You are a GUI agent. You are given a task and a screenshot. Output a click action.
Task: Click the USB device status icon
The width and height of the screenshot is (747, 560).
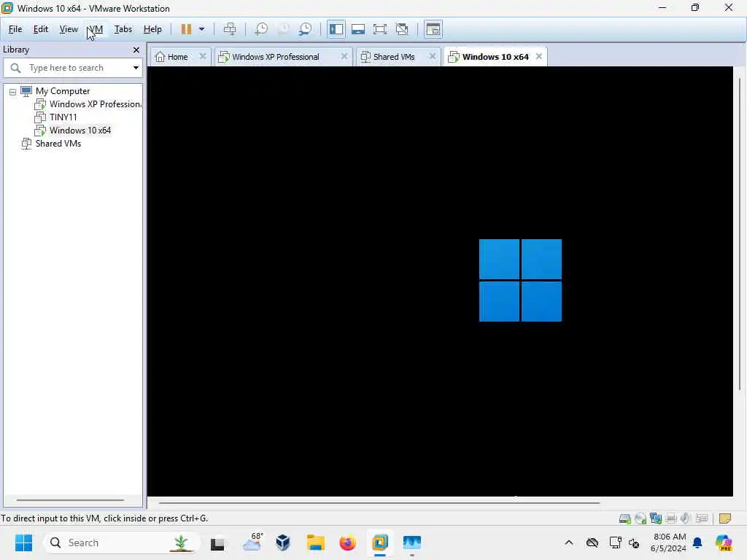click(701, 518)
